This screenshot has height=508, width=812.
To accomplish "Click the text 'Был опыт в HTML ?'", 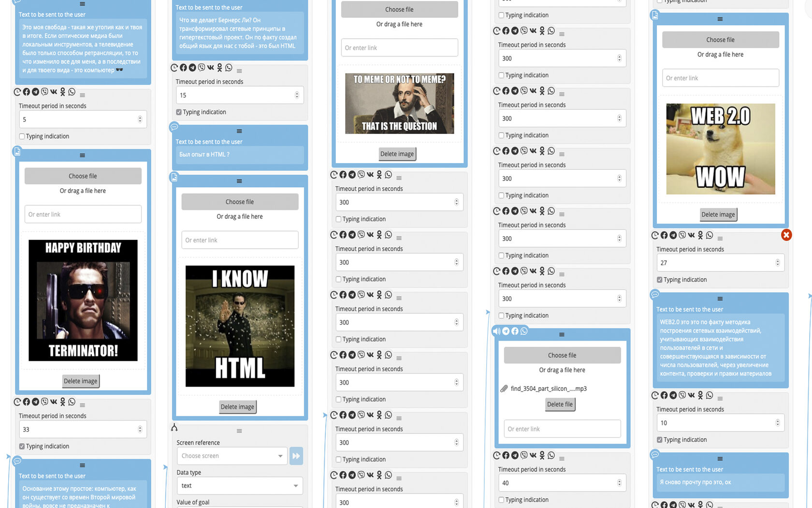I will point(204,154).
